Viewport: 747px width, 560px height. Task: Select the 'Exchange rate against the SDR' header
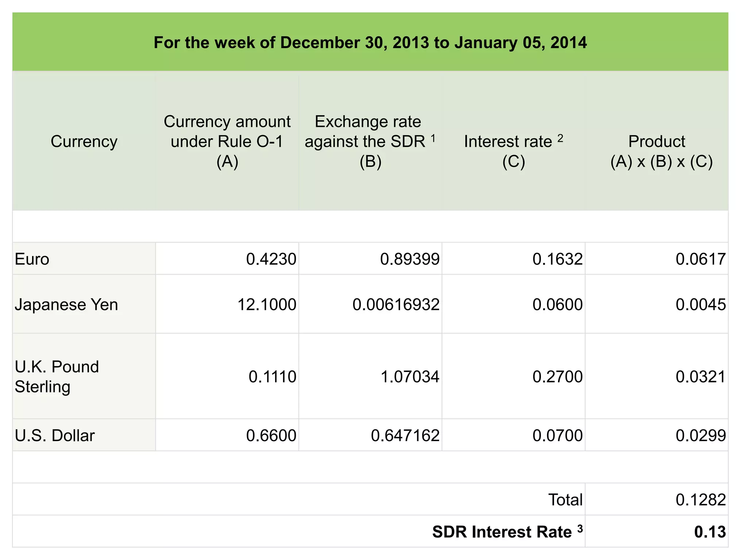[x=370, y=141]
